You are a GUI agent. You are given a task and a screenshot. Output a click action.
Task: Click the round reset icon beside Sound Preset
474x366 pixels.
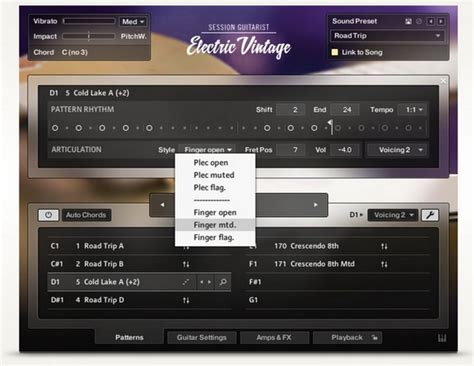coord(419,21)
